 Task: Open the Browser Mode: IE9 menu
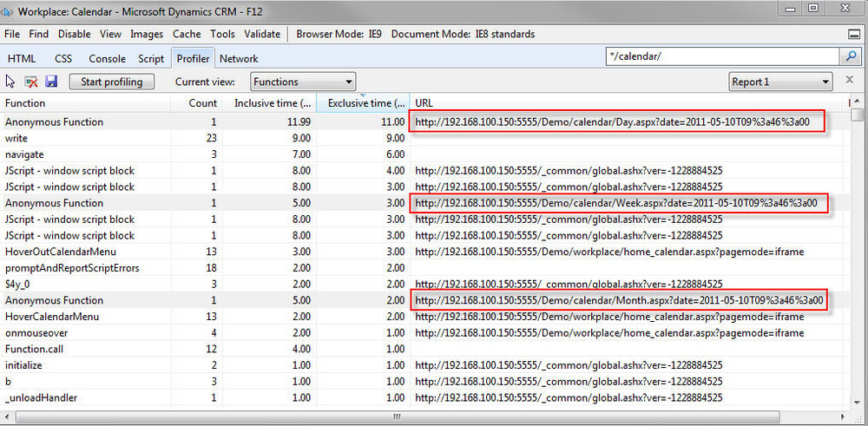point(339,35)
